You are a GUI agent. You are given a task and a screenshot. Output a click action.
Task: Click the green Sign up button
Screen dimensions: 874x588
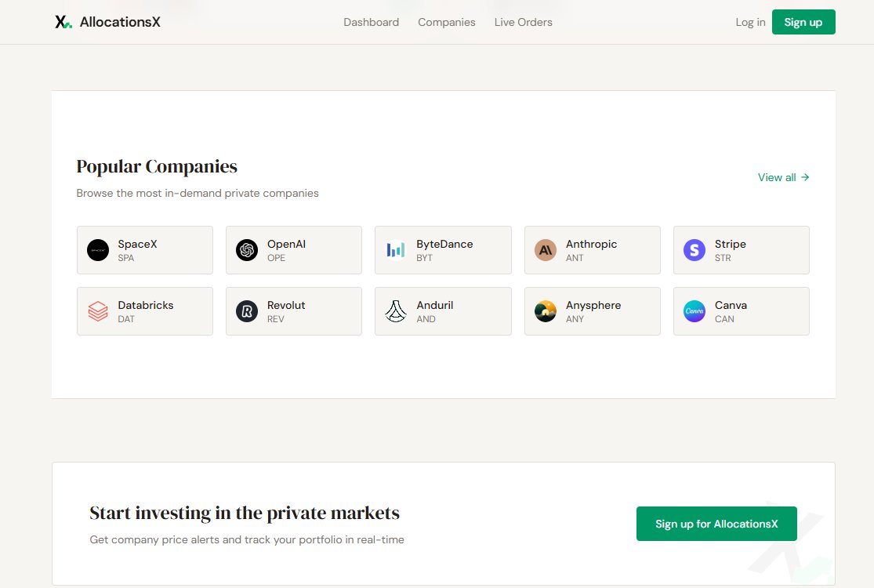803,22
